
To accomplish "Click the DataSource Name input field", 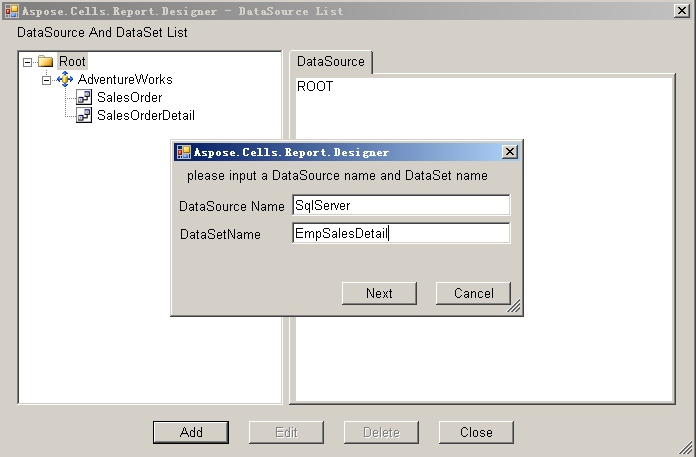I will (401, 205).
